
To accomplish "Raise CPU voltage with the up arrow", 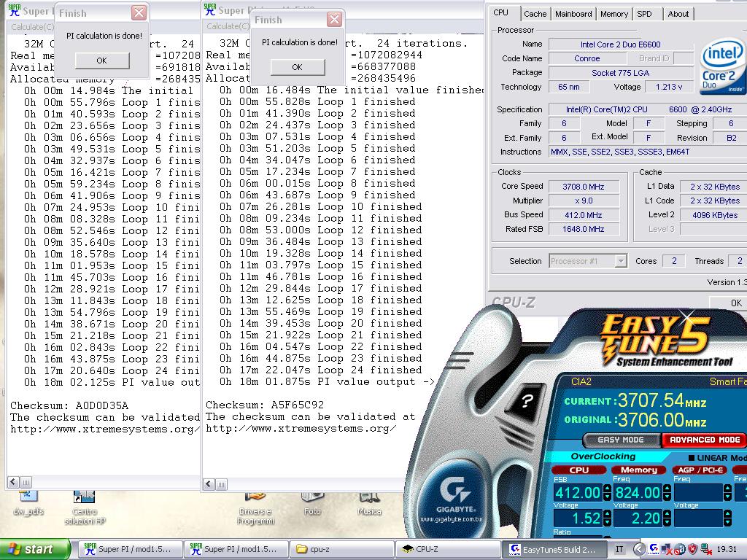I will [x=607, y=514].
